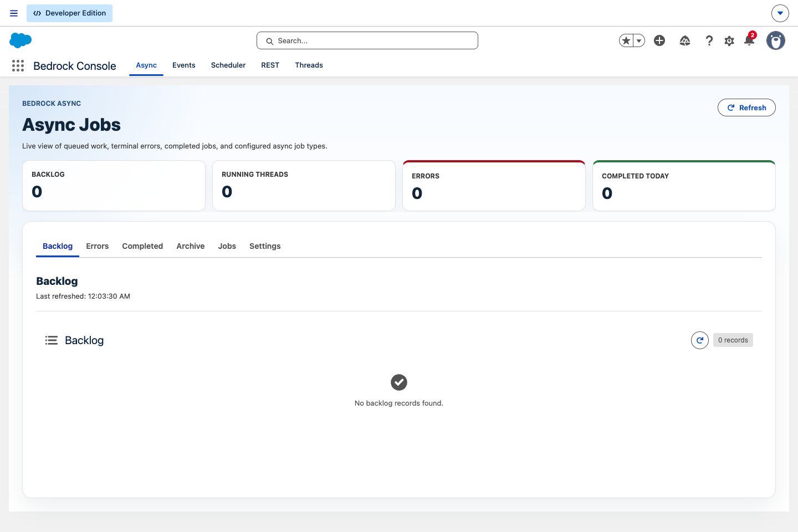Open the user profile avatar
Screen dimensions: 798x532
[x=776, y=40]
